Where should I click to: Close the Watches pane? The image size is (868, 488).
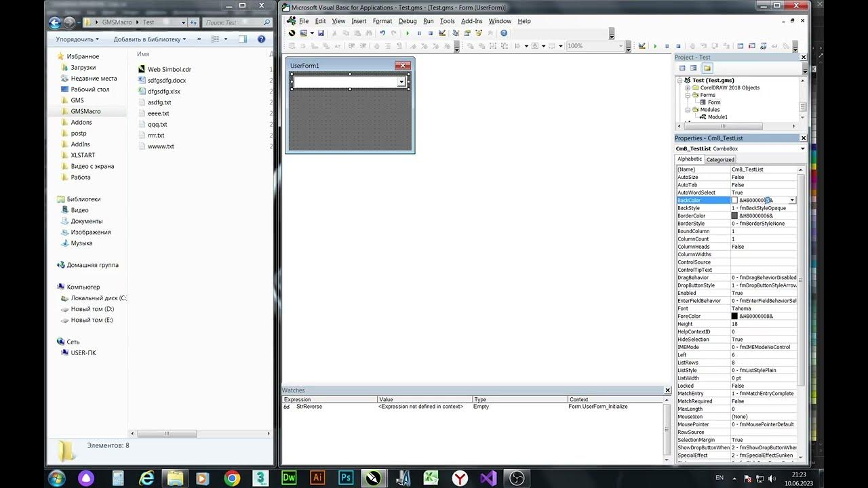667,390
